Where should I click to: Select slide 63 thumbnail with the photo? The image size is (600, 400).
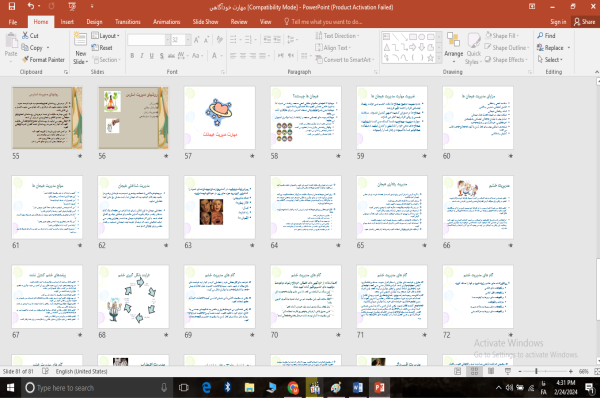click(211, 208)
